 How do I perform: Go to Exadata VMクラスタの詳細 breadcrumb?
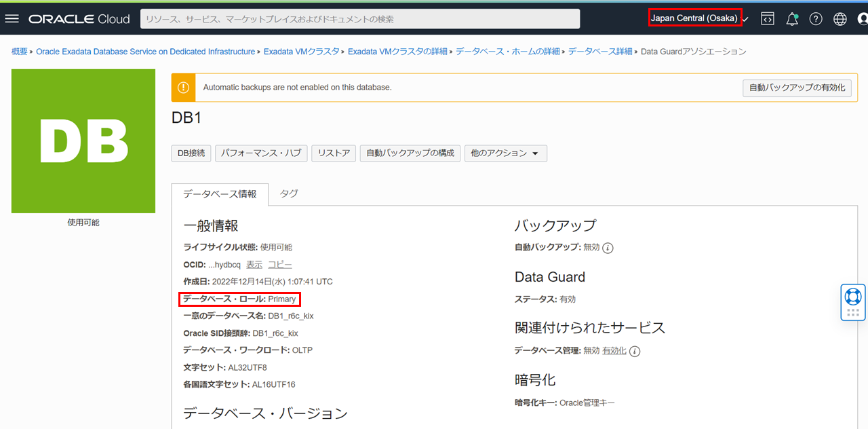coord(397,52)
